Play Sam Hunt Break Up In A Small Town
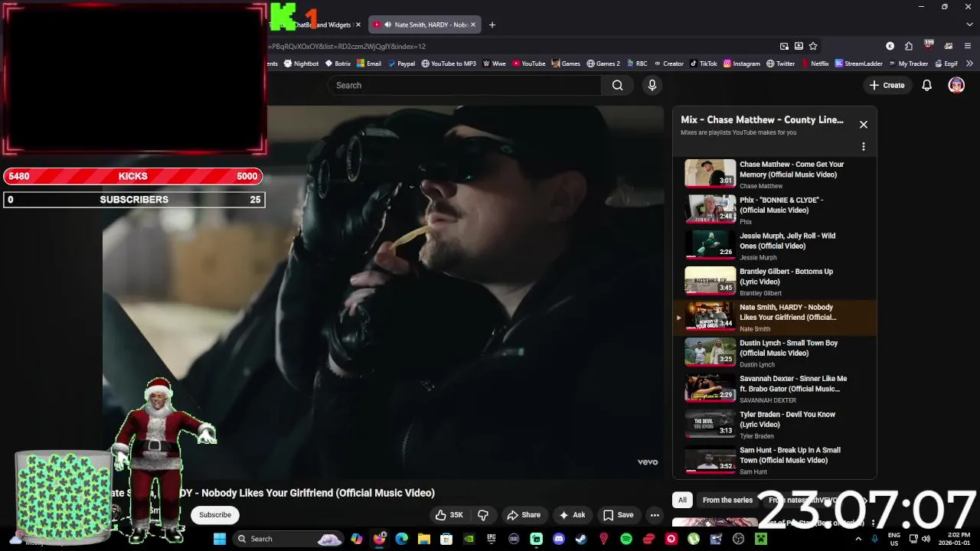The width and height of the screenshot is (980, 551). click(x=775, y=461)
